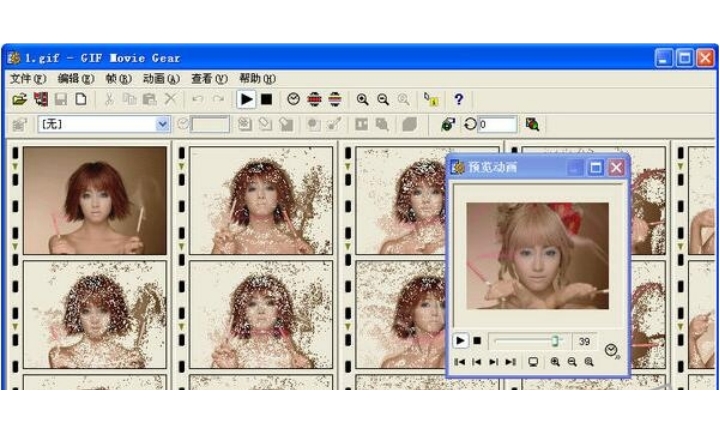Click the copy icon in main toolbar
The width and height of the screenshot is (720, 432).
coord(130,99)
